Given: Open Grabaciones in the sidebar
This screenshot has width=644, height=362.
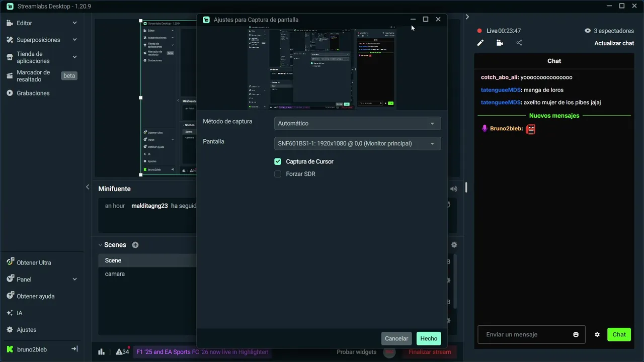Looking at the screenshot, I should [x=33, y=93].
